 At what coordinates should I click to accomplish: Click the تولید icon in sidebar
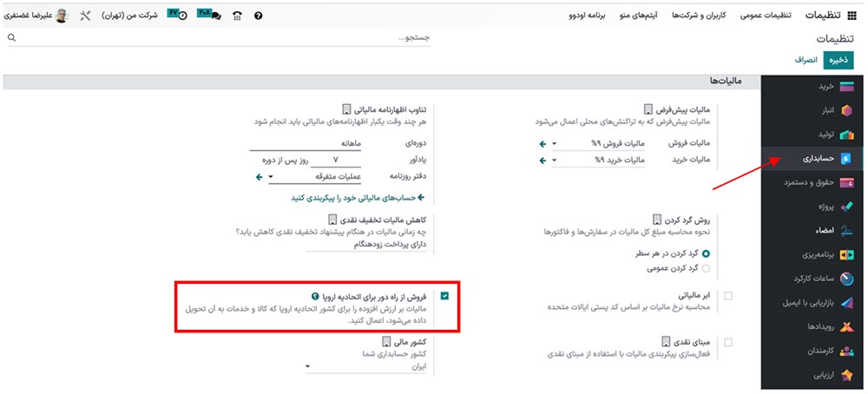coord(847,135)
